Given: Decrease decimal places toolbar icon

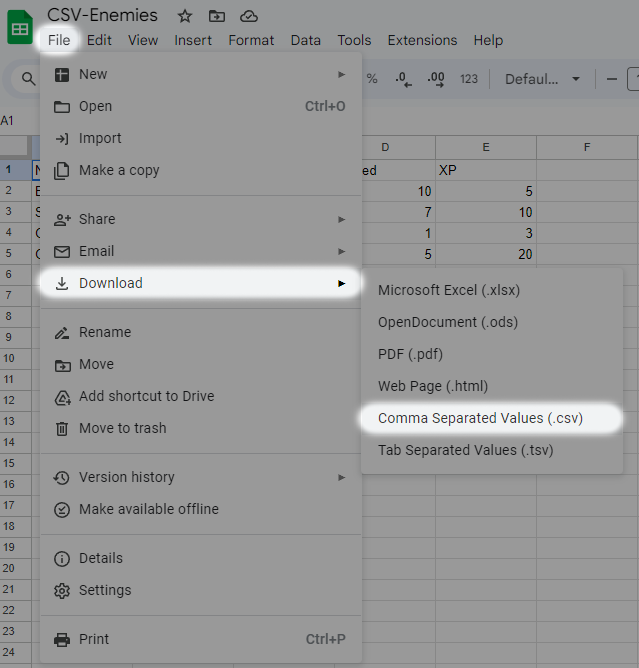Looking at the screenshot, I should tap(403, 79).
